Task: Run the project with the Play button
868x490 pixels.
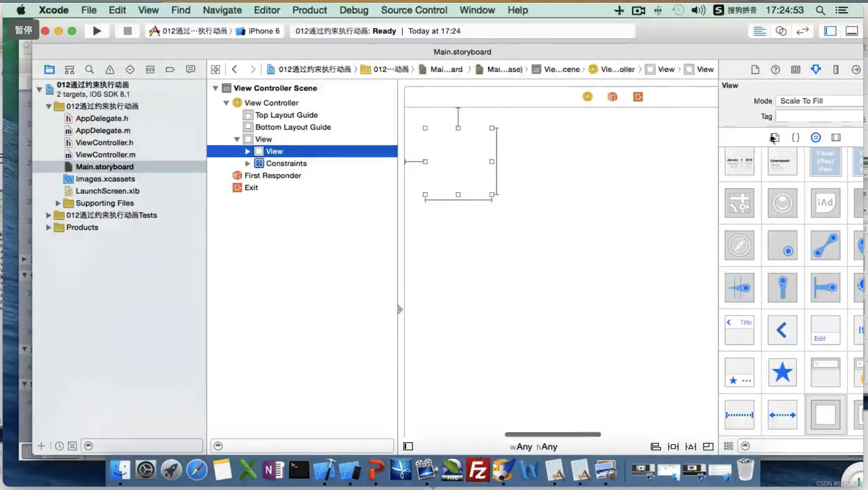Action: (97, 31)
